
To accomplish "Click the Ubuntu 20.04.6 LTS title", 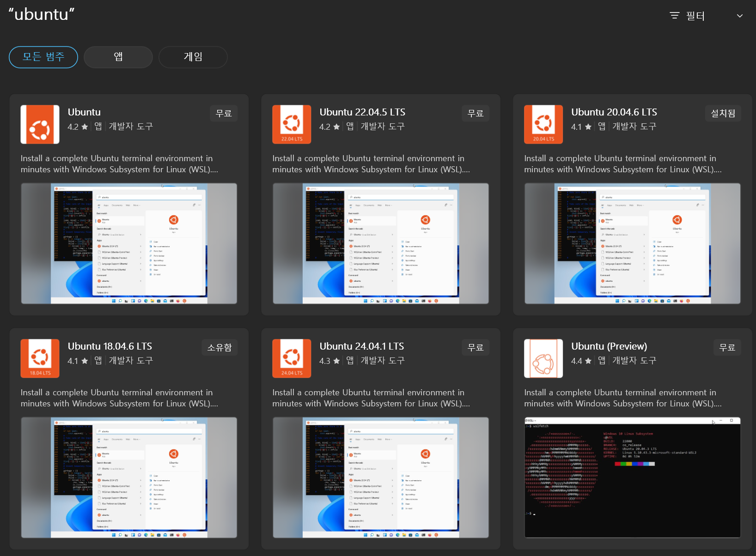I will point(614,112).
